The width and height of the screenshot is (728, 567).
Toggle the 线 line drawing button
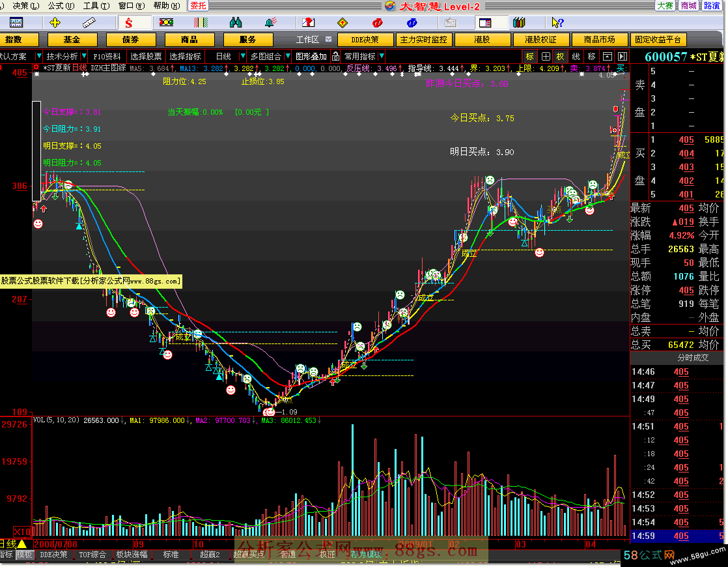point(576,57)
